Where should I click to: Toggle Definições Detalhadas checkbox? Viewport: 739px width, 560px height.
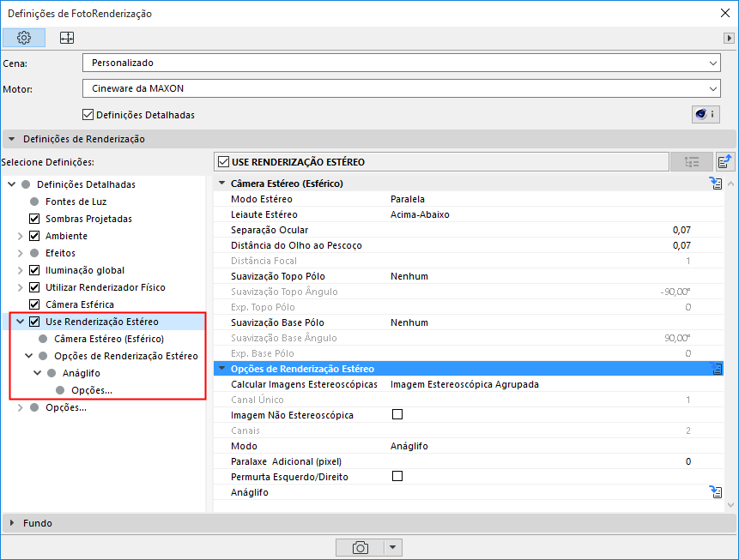[88, 114]
